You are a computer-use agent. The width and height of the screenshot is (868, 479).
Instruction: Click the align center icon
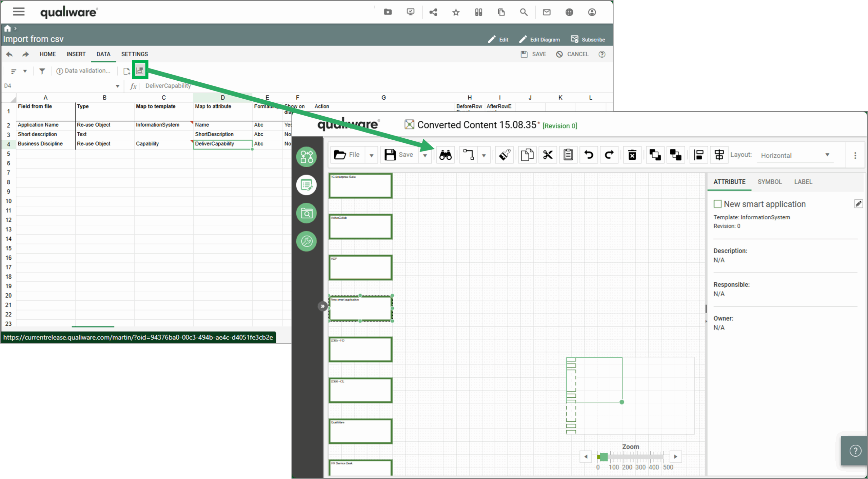[x=719, y=155]
